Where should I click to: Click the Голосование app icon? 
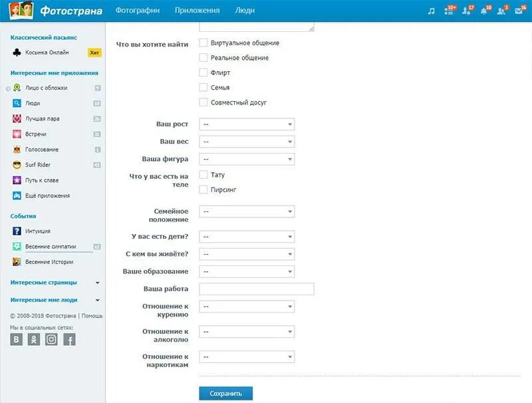coord(17,149)
